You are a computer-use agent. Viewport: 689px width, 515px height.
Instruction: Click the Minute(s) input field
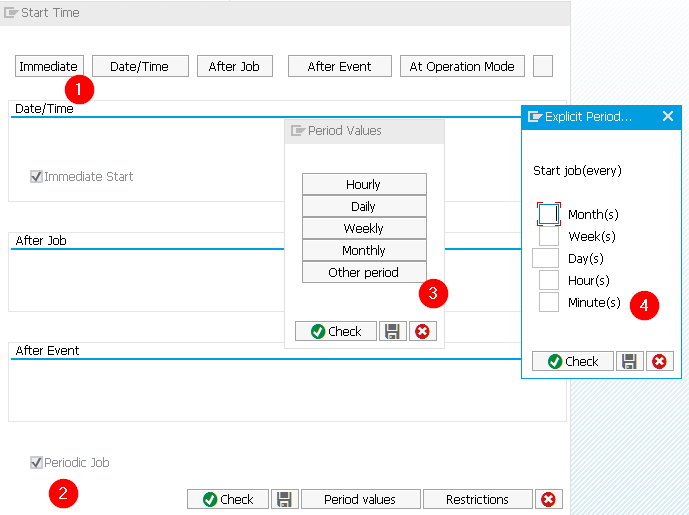549,302
